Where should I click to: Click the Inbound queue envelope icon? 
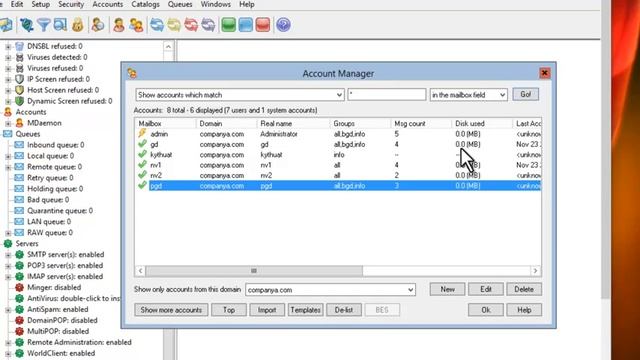[19, 145]
